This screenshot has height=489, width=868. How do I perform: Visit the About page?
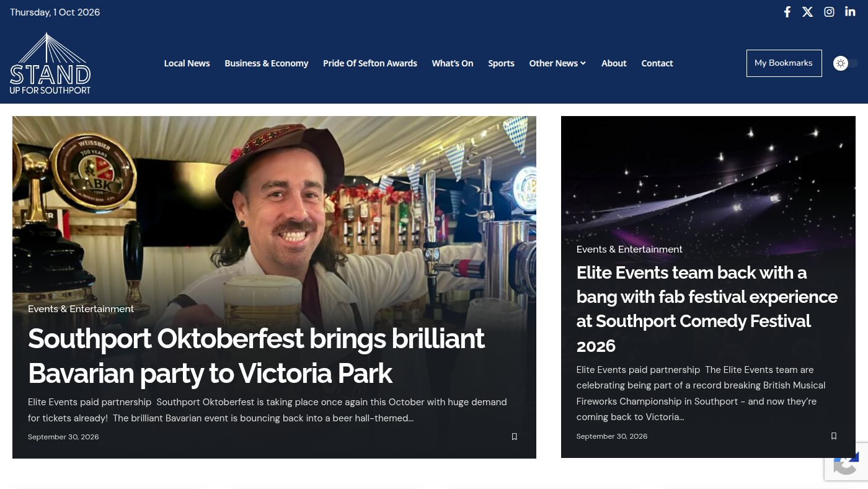coord(614,63)
